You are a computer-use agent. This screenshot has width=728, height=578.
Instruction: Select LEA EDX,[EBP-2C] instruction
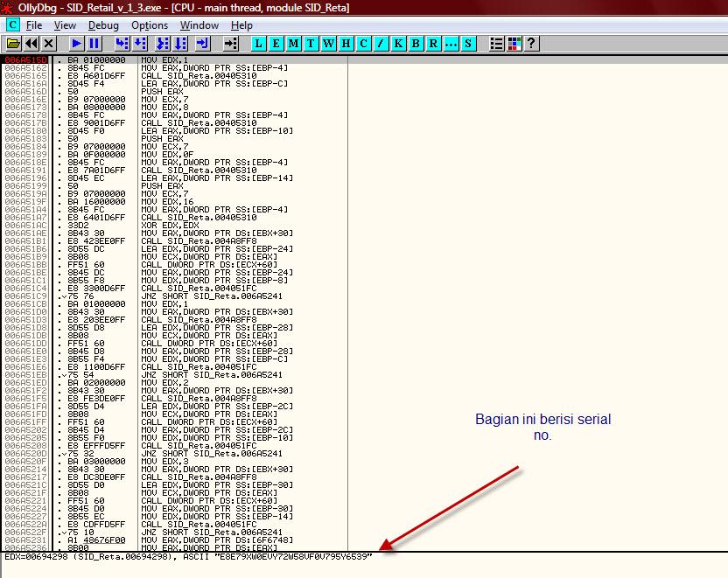217,407
